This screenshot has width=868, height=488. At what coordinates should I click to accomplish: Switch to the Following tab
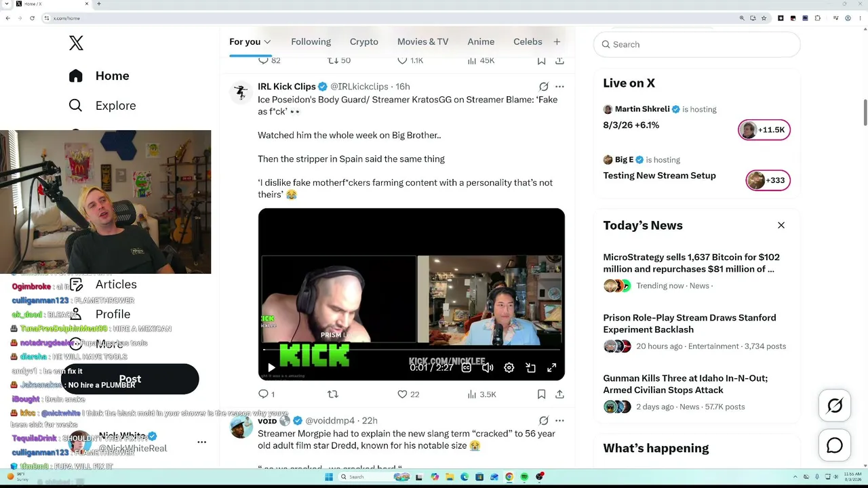click(311, 42)
